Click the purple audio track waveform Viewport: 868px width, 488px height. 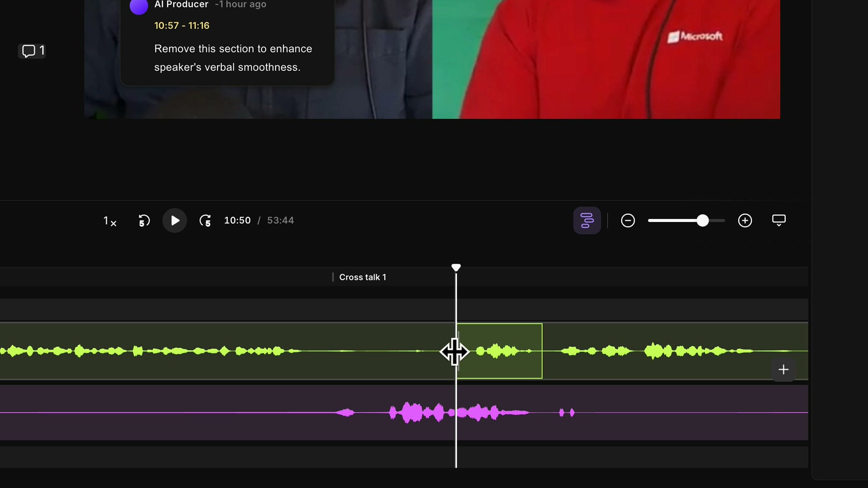click(404, 413)
